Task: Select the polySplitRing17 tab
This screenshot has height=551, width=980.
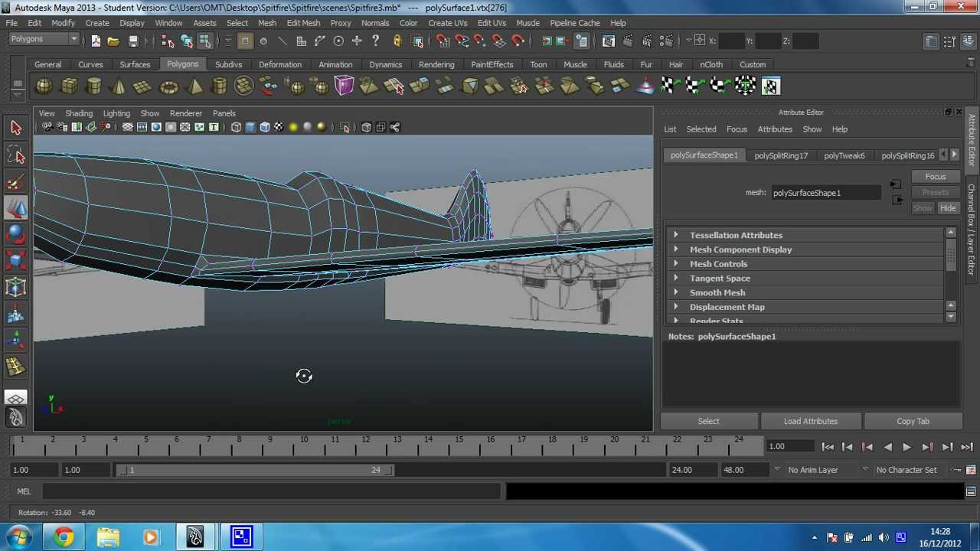Action: (x=781, y=155)
